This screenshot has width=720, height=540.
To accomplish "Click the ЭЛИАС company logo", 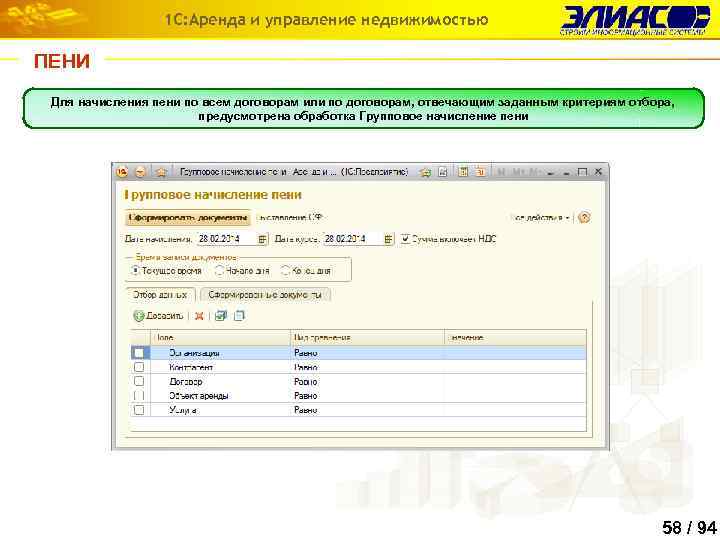I will [636, 20].
